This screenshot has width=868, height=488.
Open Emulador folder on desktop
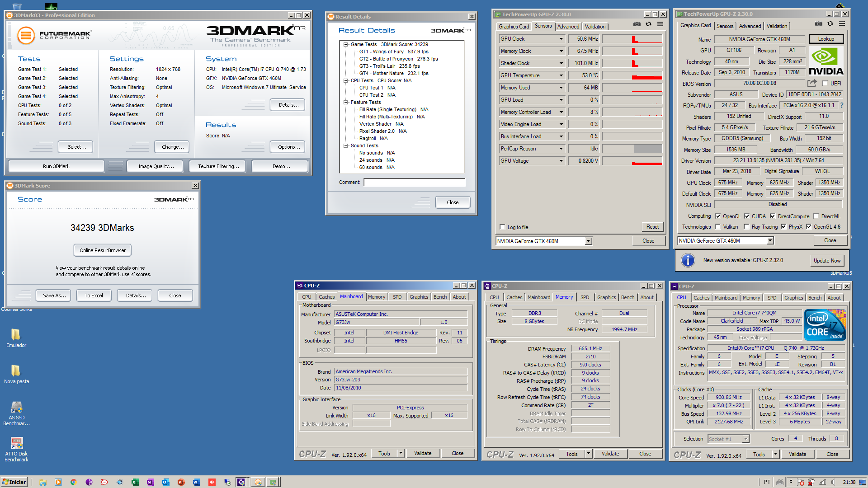pyautogui.click(x=16, y=338)
